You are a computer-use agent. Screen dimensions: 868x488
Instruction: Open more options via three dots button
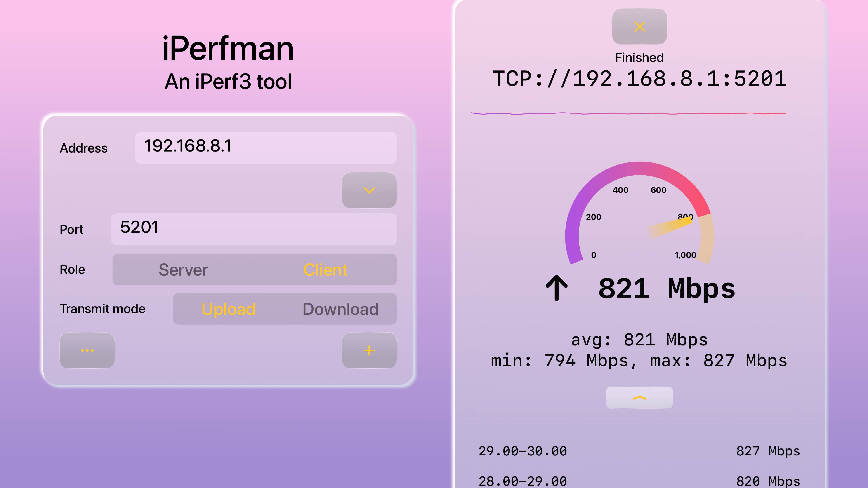coord(87,350)
